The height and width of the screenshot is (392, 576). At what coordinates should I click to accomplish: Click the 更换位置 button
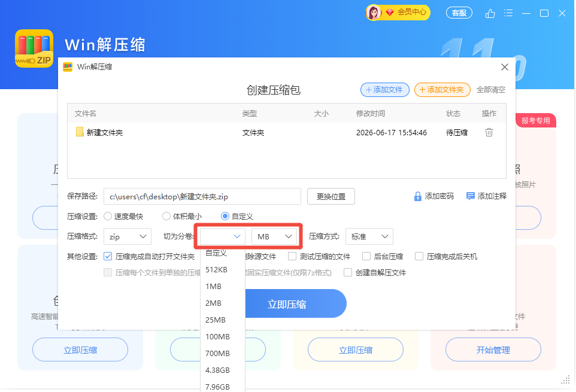point(331,196)
